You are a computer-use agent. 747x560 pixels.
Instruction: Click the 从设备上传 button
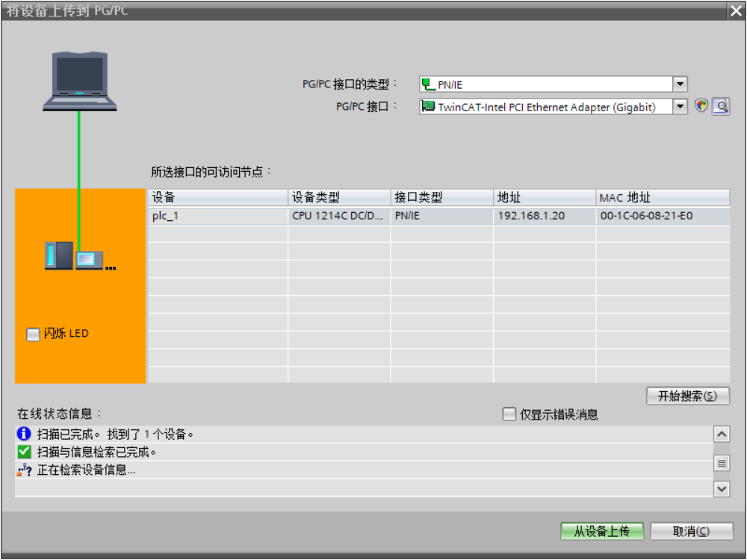601,531
